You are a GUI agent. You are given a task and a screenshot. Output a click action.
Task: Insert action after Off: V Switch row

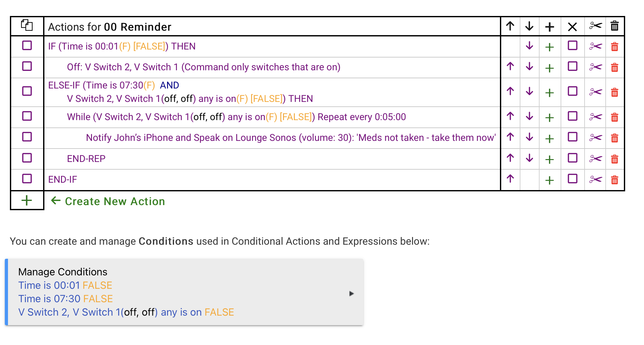pos(549,68)
